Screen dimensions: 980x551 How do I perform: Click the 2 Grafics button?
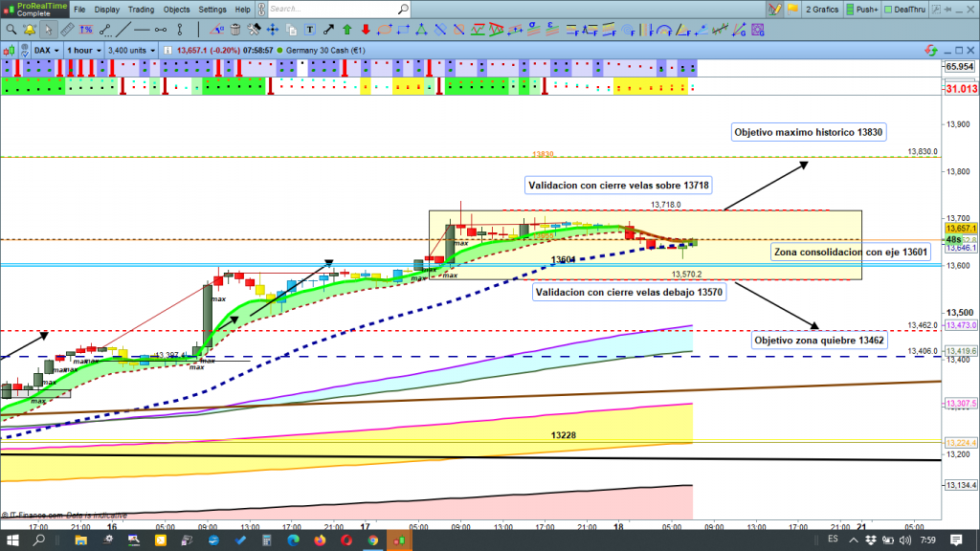[x=820, y=10]
